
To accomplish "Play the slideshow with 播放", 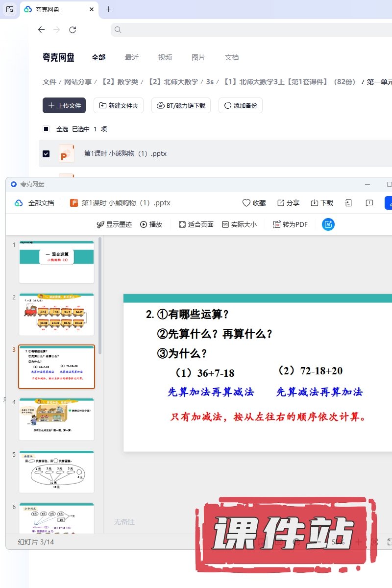I will (151, 224).
